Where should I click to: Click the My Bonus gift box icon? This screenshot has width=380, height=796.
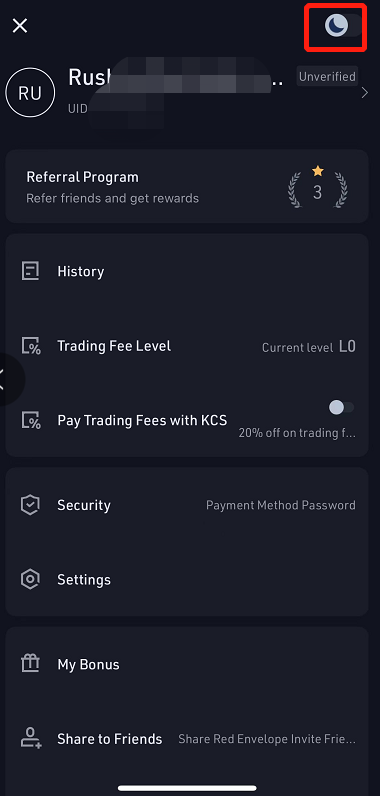[x=30, y=664]
